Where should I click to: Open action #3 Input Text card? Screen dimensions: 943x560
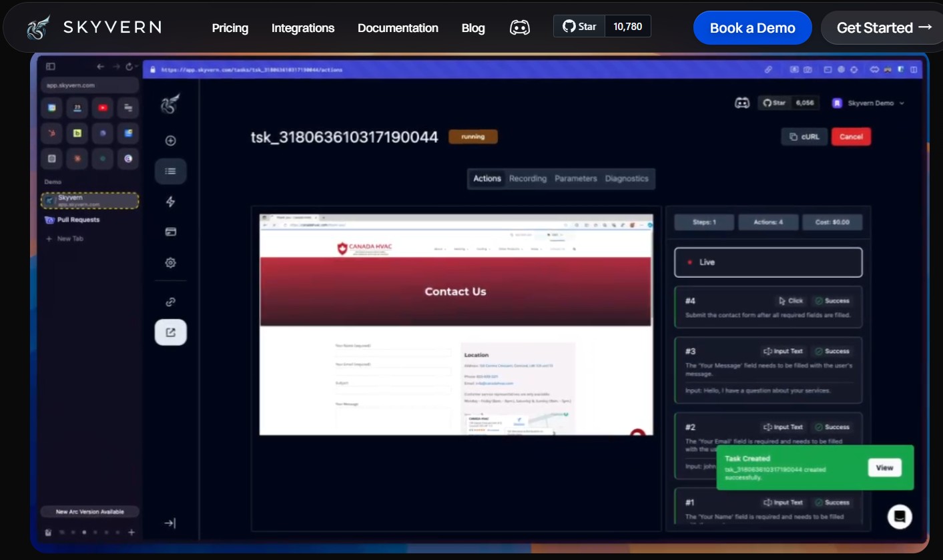click(768, 370)
